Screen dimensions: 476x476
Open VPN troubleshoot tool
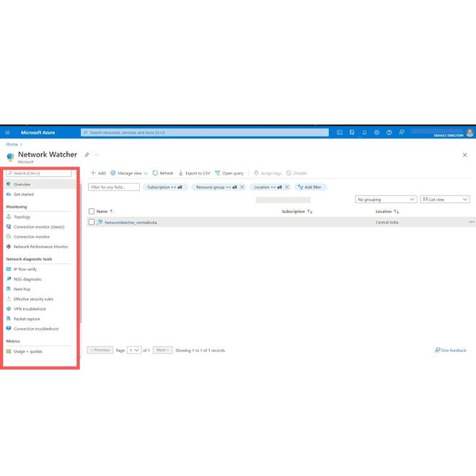30,309
